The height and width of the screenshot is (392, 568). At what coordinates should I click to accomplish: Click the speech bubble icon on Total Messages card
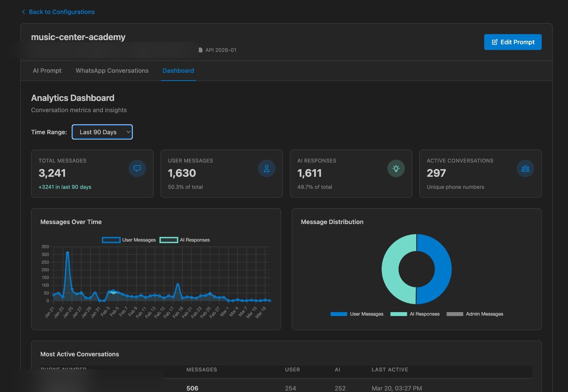137,169
